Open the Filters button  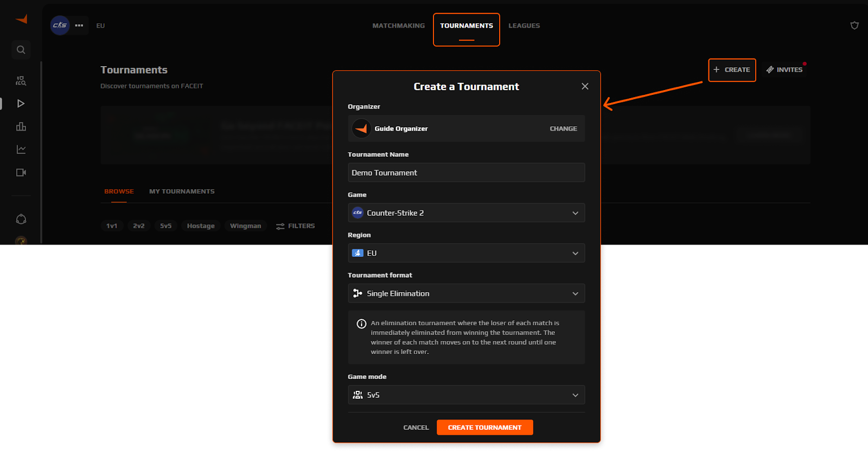[x=296, y=226]
